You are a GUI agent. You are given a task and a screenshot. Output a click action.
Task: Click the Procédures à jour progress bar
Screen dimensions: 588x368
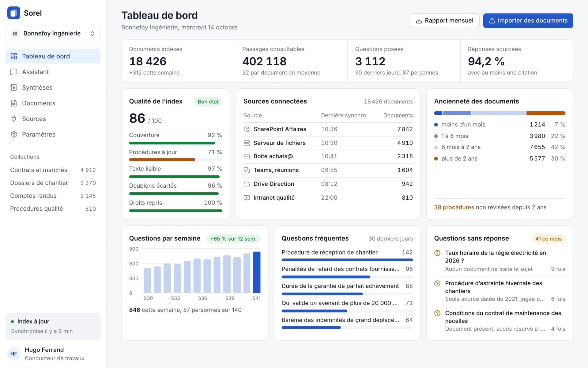(x=175, y=160)
